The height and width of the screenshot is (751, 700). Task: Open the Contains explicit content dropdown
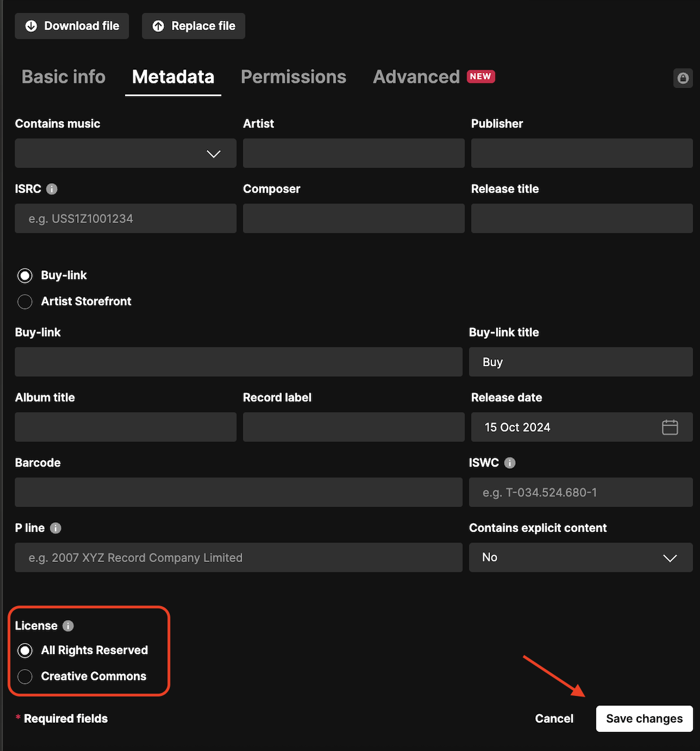coord(580,557)
